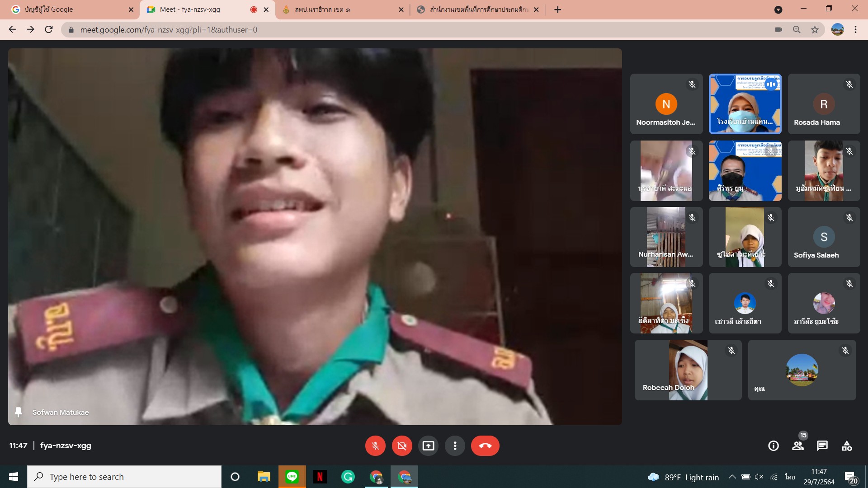Click the zoom magnifier in address bar
868x488 pixels.
797,30
